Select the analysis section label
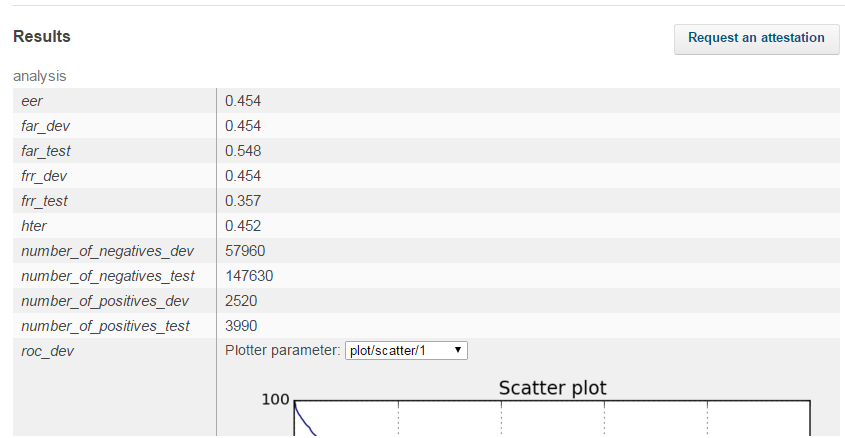 click(40, 75)
